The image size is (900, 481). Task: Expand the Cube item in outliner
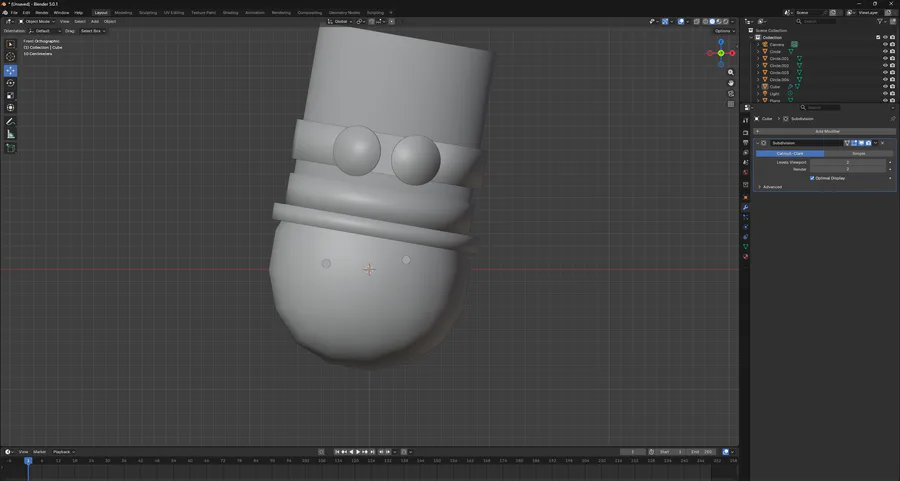coord(758,87)
